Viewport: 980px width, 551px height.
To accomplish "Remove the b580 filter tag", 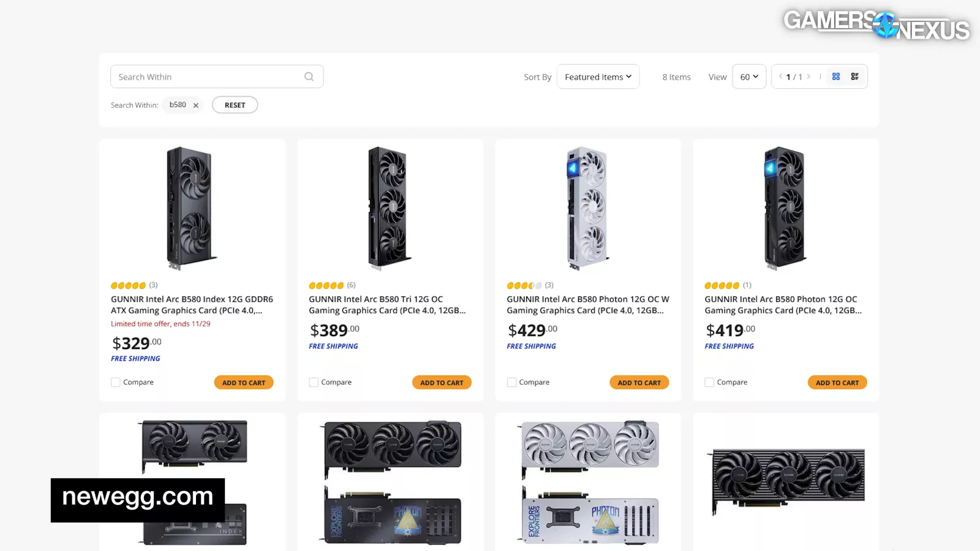I will point(196,105).
